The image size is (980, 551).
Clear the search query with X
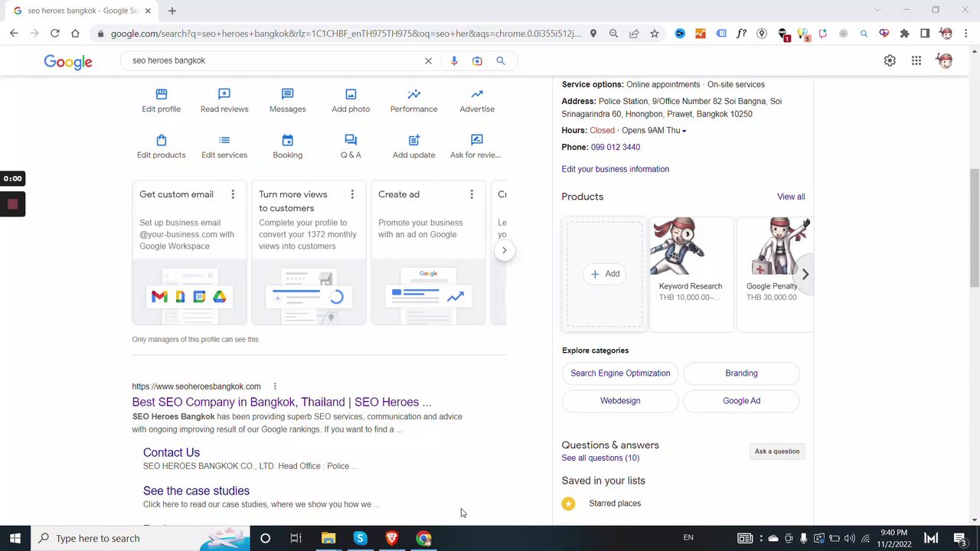[x=428, y=61]
